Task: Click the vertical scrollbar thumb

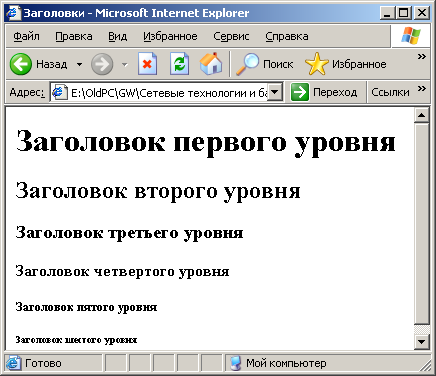Action: pos(422,224)
